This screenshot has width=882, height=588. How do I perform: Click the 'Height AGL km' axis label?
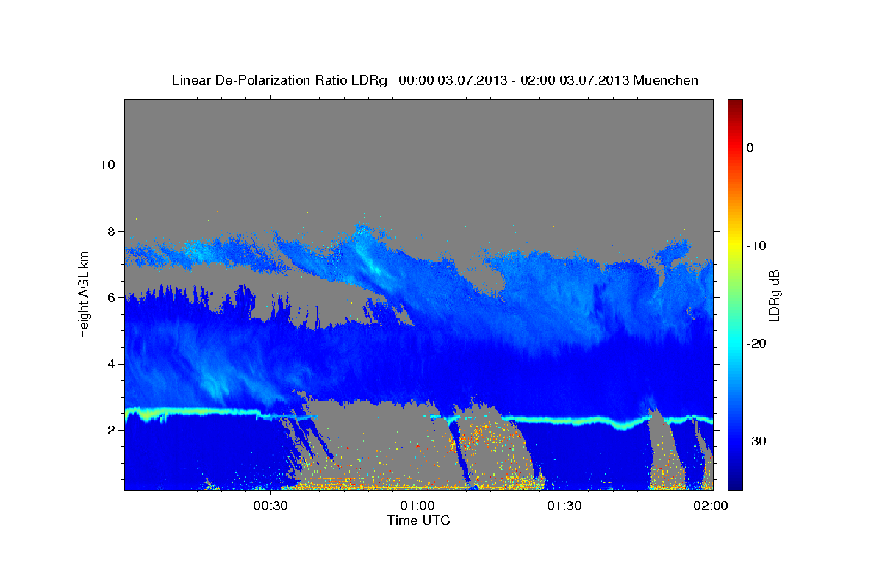[x=85, y=293]
